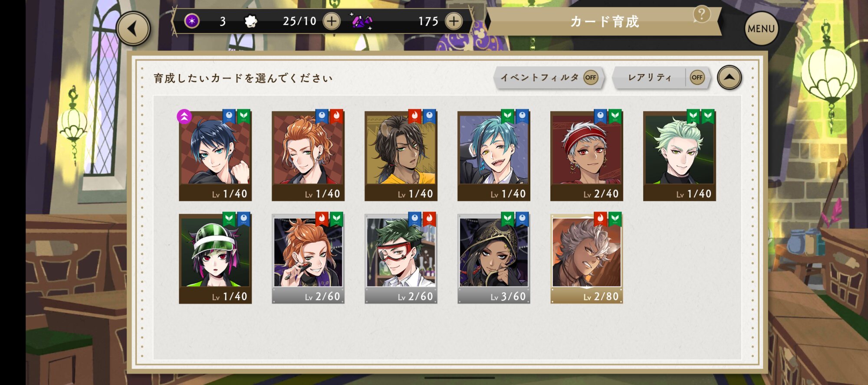Screen dimensions: 868x385
Task: Select the red goggles character card Lv 2/60
Action: pyautogui.click(x=401, y=258)
